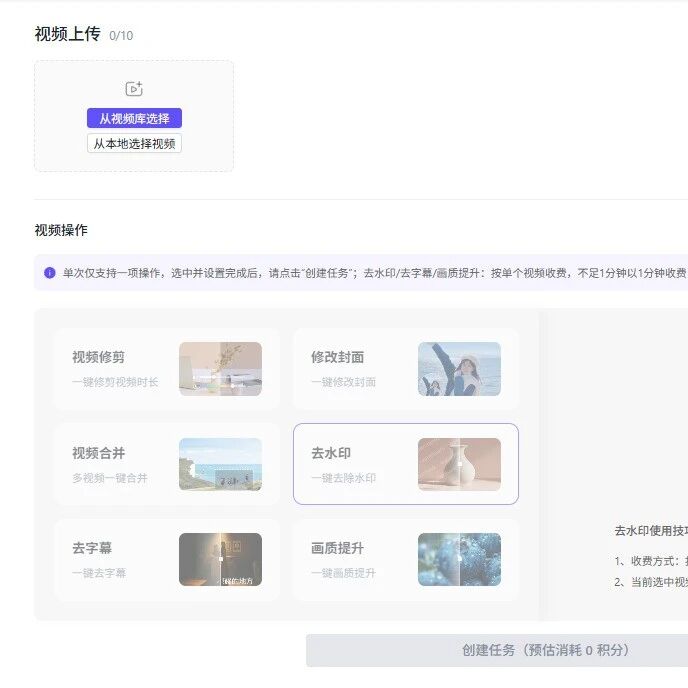Click text 一键去字幕

pos(99,573)
